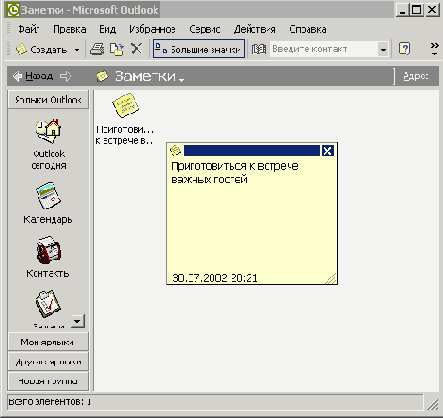Screen dimensions: 443x418
Task: Open the Контакты shortcut icon
Action: tap(49, 250)
